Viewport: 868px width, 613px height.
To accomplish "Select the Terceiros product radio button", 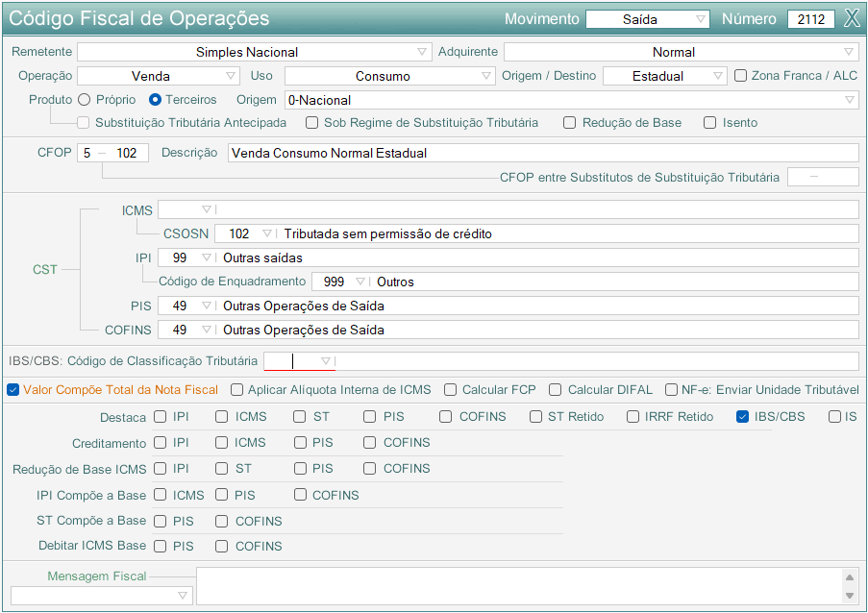I will (x=155, y=100).
